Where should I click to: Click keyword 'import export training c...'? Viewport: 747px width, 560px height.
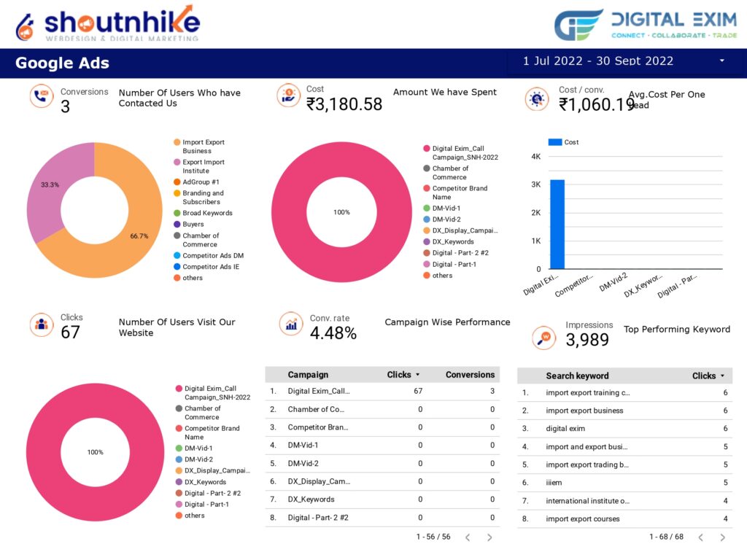(x=587, y=392)
